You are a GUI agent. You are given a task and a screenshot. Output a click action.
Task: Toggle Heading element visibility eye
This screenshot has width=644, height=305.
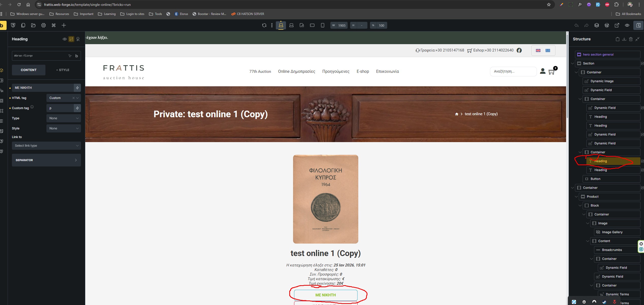(x=65, y=39)
